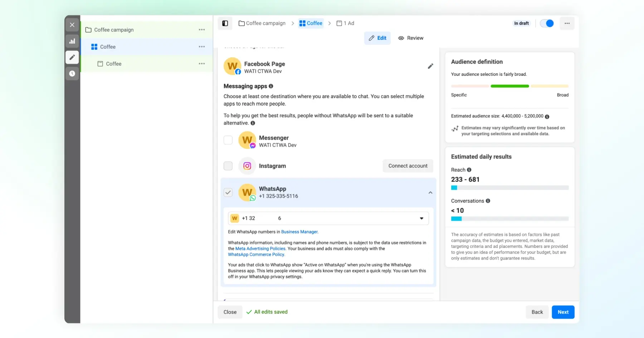
Task: Open the more options menu in header
Action: (x=567, y=23)
